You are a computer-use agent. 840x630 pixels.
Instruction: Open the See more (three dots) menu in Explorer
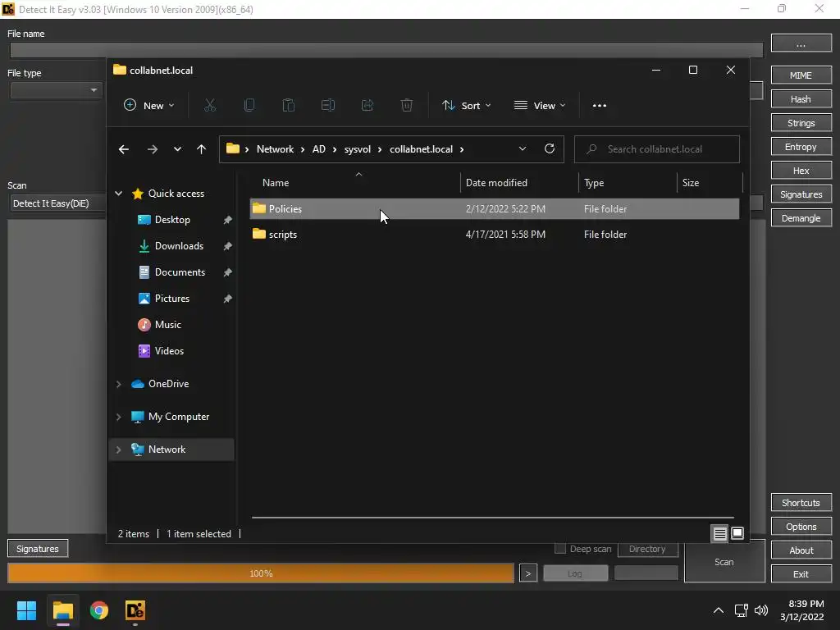pos(600,106)
